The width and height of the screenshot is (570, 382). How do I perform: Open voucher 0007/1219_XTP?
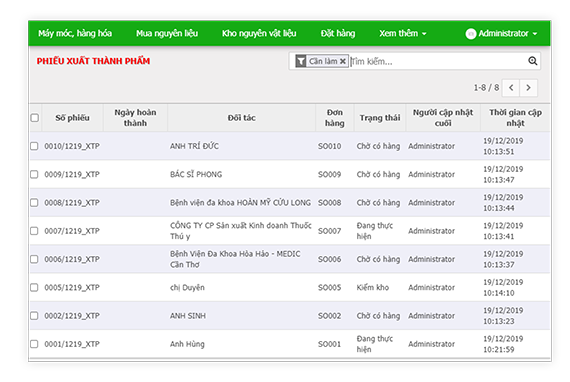72,231
